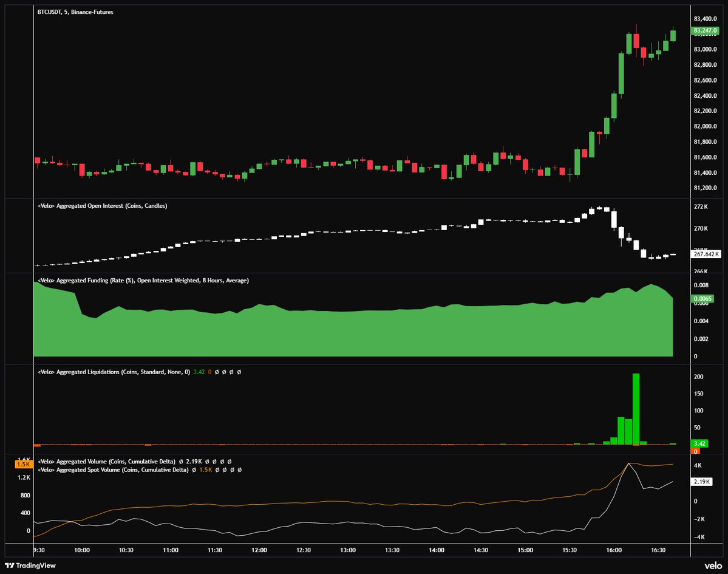728x574 pixels.
Task: Click the 272K open interest axis label
Action: coord(701,207)
